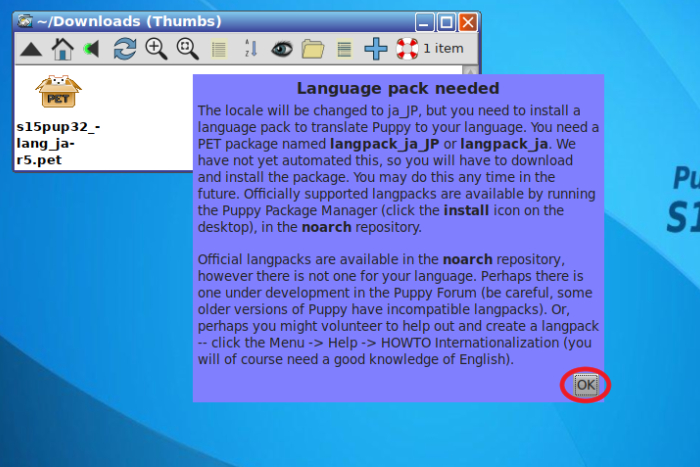Open ROX-Filer help via the lifebuoy icon
Viewport: 700px width, 467px height.
point(407,49)
